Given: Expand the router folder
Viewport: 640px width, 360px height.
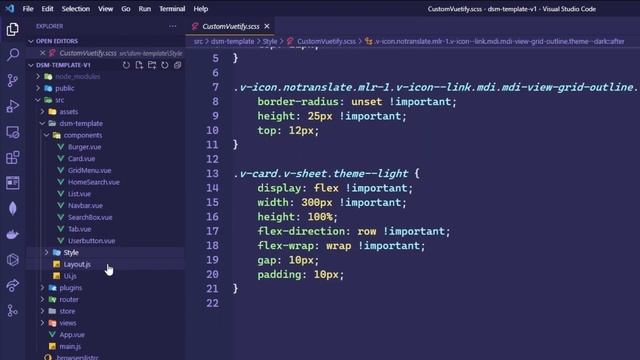Looking at the screenshot, I should click(x=42, y=300).
